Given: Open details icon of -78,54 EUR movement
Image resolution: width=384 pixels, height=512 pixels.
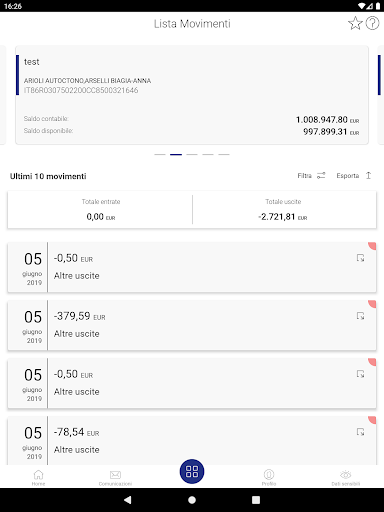Looking at the screenshot, I should [360, 432].
